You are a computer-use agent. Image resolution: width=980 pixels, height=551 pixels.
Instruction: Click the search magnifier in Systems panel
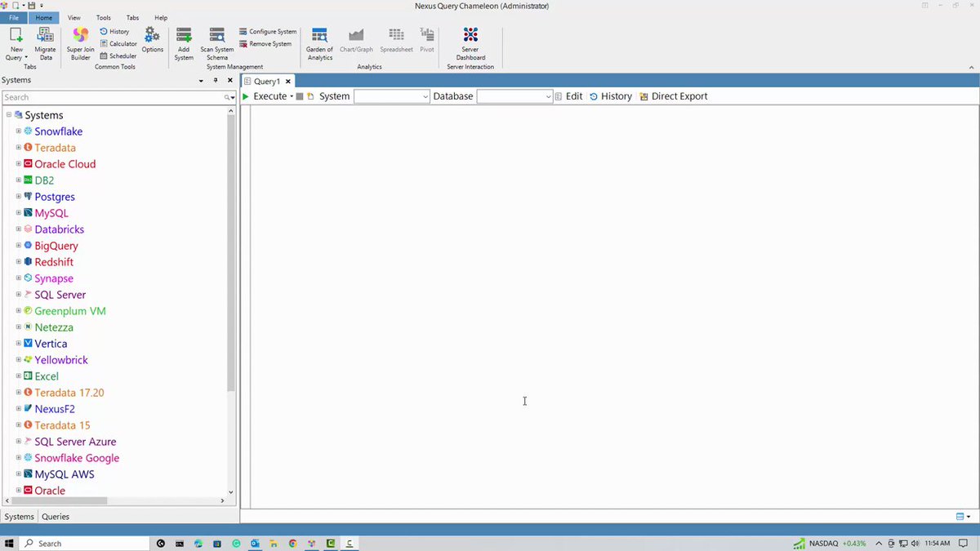229,97
